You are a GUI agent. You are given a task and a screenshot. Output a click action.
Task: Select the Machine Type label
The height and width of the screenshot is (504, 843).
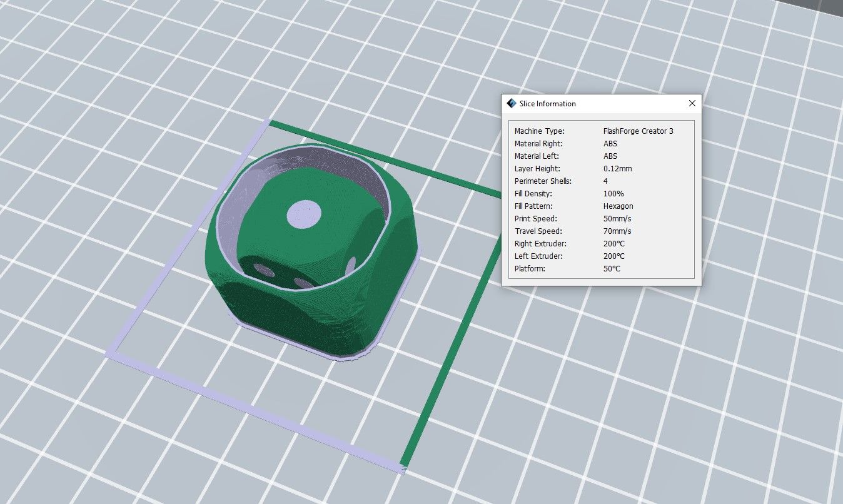pos(539,131)
